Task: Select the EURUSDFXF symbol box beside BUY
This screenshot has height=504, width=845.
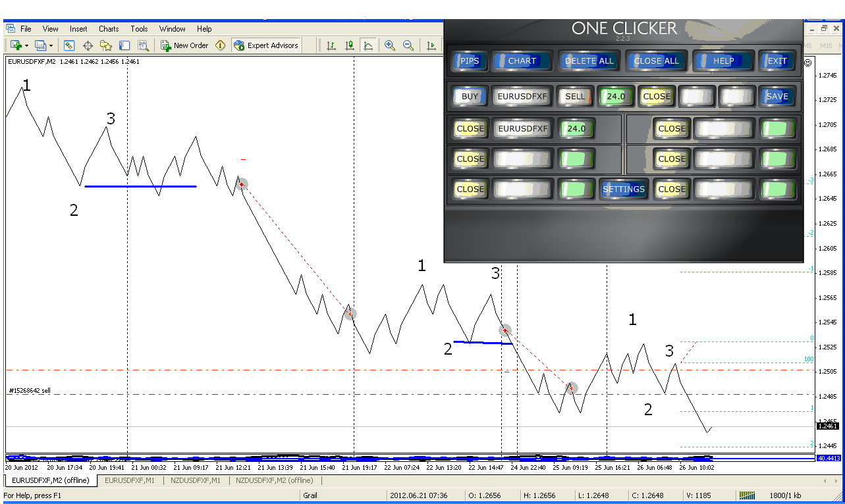Action: pos(522,97)
